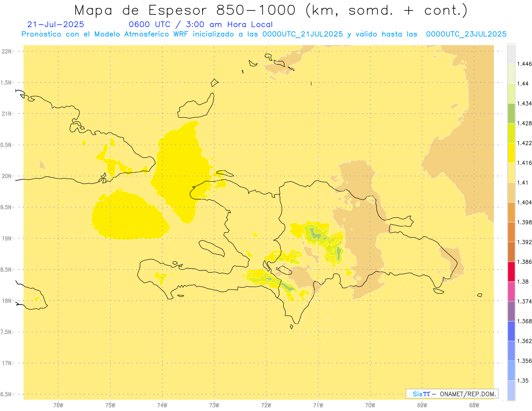Click the legend value "1.398"
The height and width of the screenshot is (411, 532).
(524, 222)
